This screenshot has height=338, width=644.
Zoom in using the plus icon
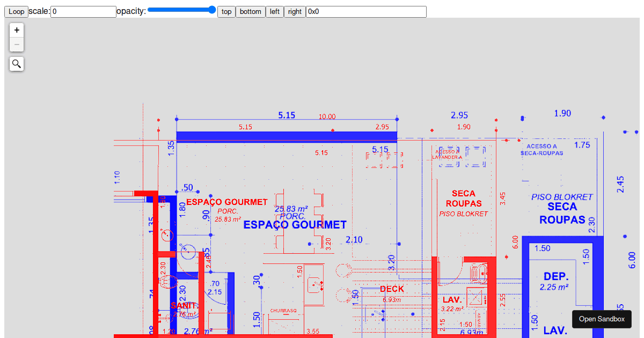coord(16,30)
